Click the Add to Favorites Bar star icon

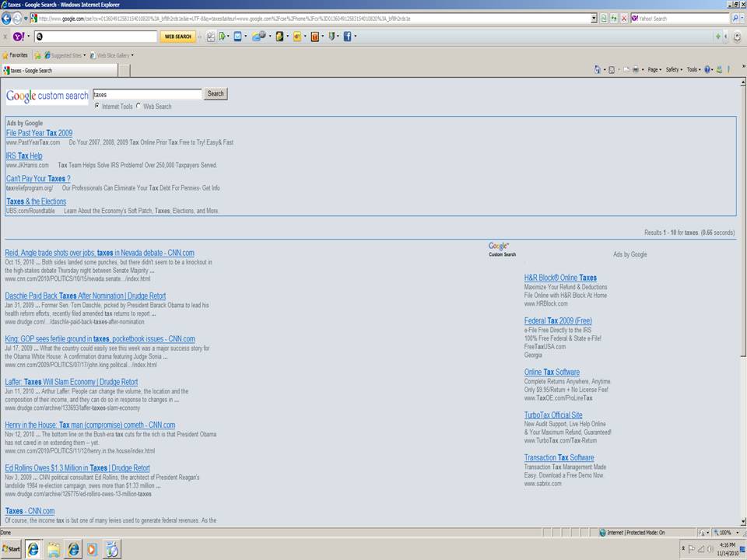pos(37,55)
